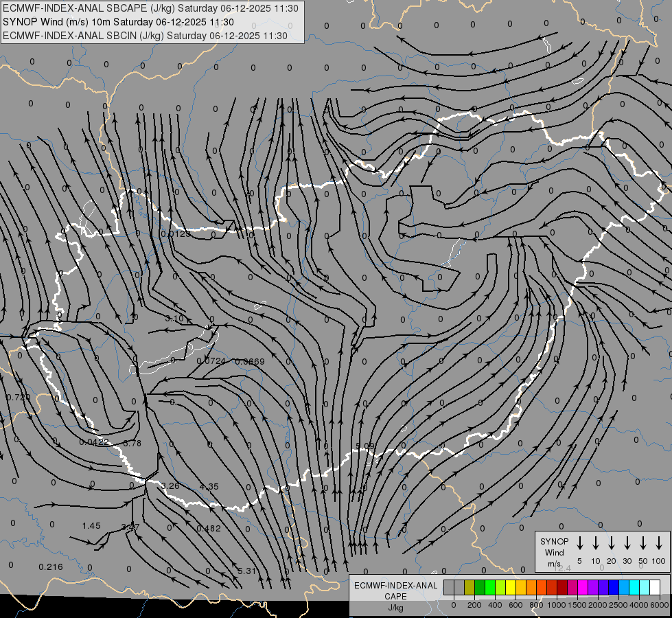672x618 pixels.
Task: Click the 100 m/s wind arrow in legend
Action: [659, 543]
